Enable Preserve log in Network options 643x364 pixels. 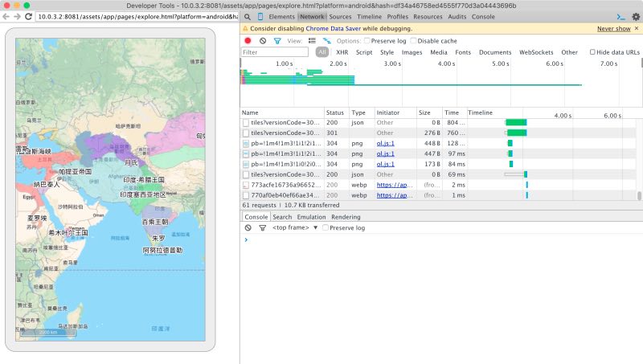[368, 41]
